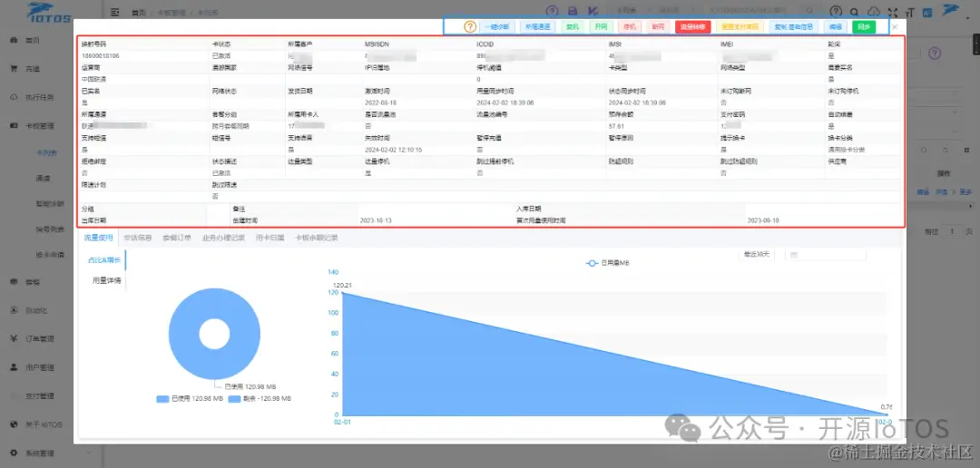Click the background header search magnifier icon
Image resolution: width=980 pixels, height=468 pixels.
coord(855,11)
